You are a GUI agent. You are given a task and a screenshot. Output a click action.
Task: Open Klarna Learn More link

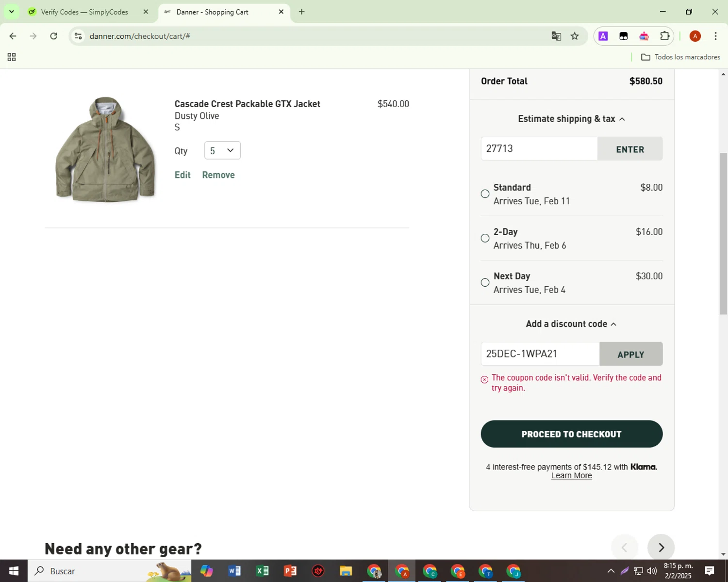[x=571, y=476]
